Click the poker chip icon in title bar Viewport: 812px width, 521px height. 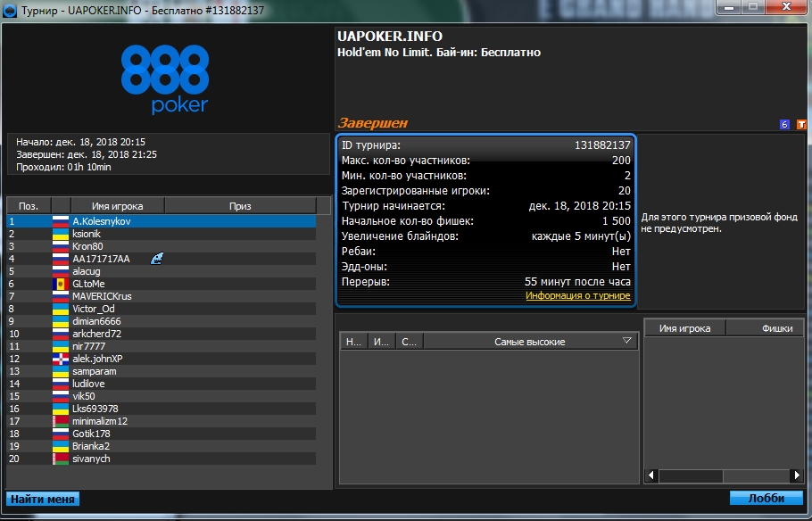(10, 10)
